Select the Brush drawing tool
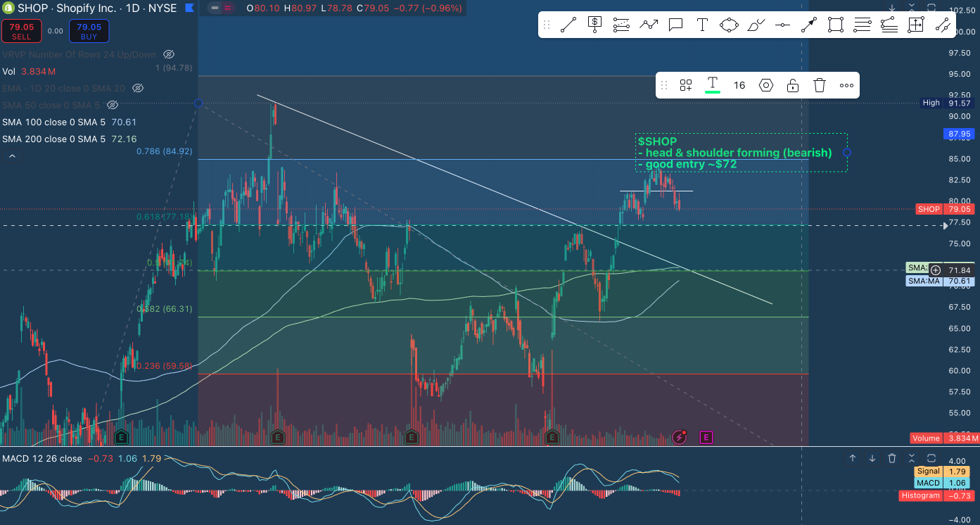 pos(756,25)
